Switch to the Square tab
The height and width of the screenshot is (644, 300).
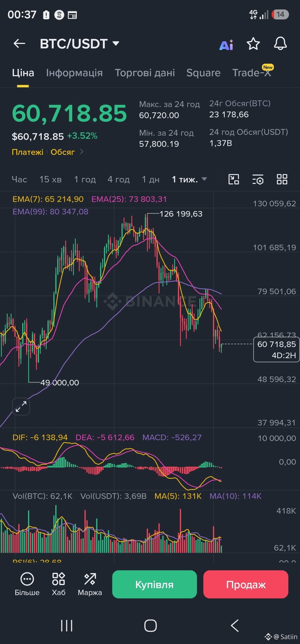203,73
